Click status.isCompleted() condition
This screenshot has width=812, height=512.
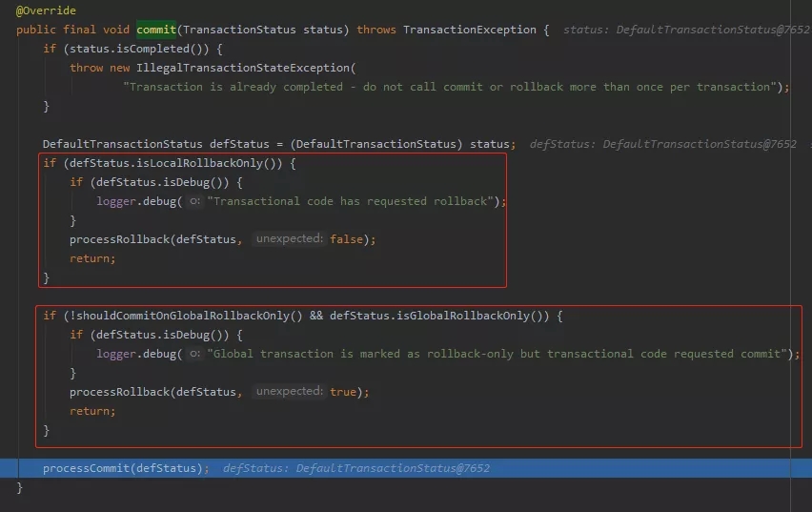click(135, 49)
